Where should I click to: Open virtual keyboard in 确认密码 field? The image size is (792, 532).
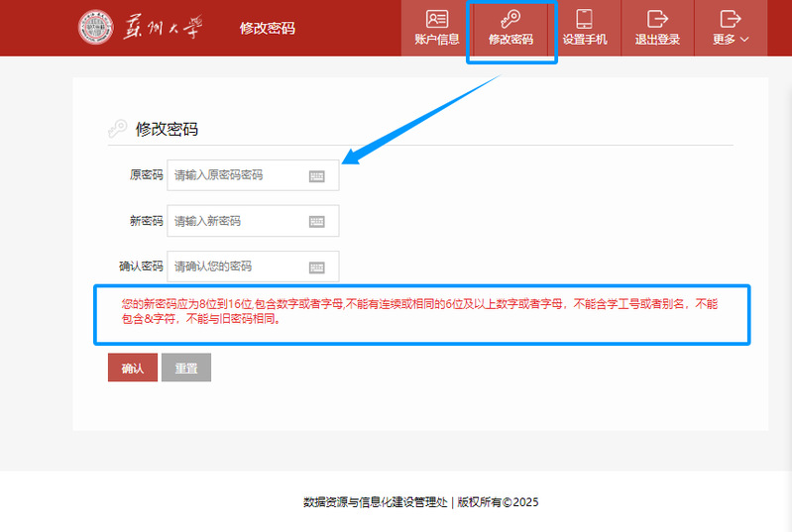[316, 267]
